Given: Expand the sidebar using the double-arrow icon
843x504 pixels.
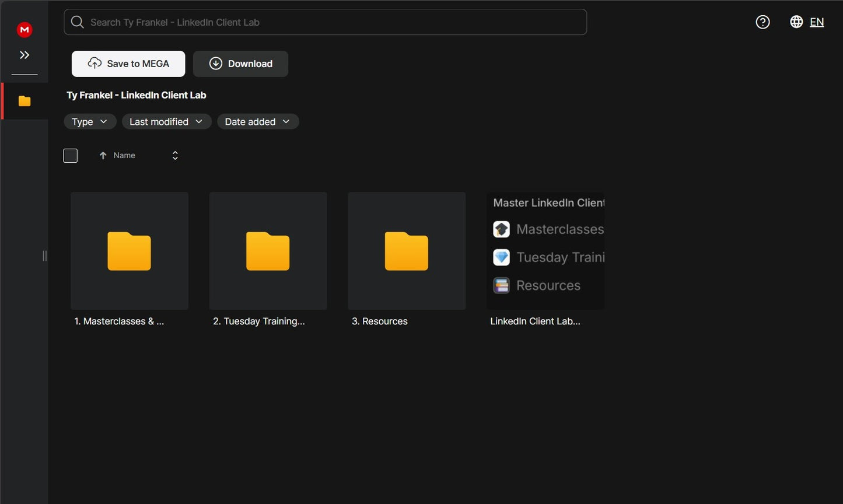Looking at the screenshot, I should point(24,54).
